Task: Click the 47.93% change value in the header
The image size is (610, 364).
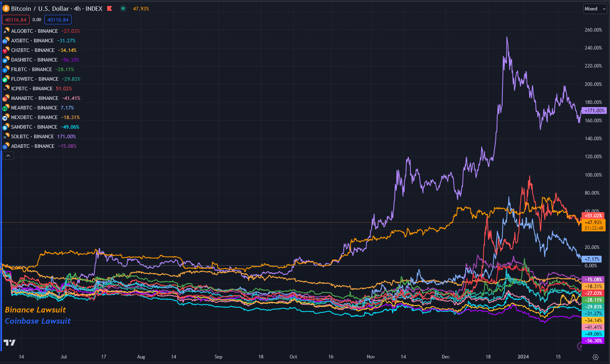Action: [141, 8]
